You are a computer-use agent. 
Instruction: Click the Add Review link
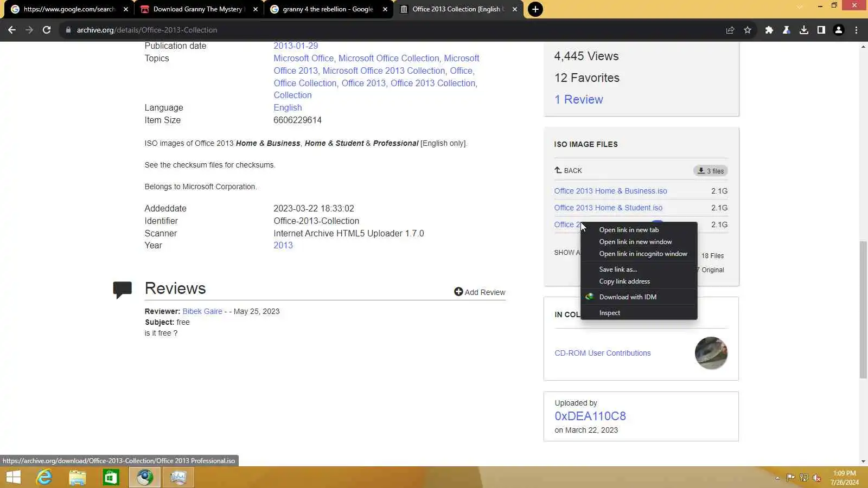tap(484, 292)
